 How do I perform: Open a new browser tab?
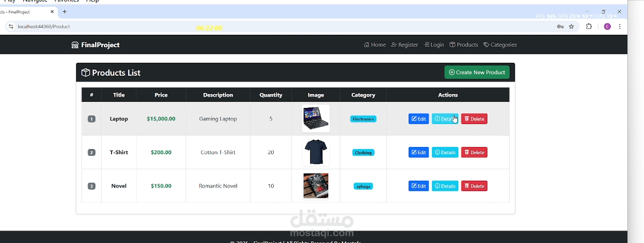tap(64, 11)
